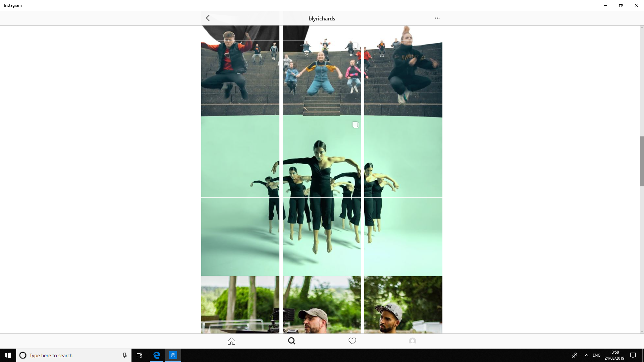644x362 pixels.
Task: Click the back navigation arrow icon
Action: [x=208, y=18]
